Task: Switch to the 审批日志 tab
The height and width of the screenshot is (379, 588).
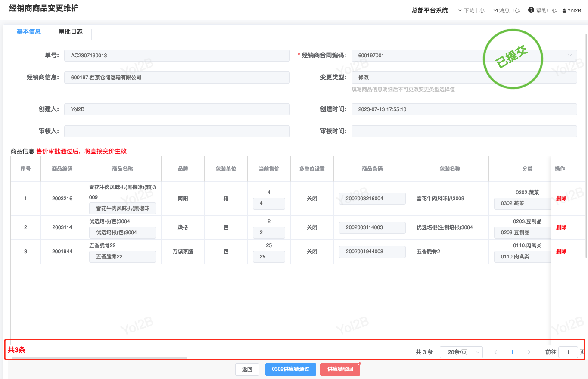Action: [71, 32]
